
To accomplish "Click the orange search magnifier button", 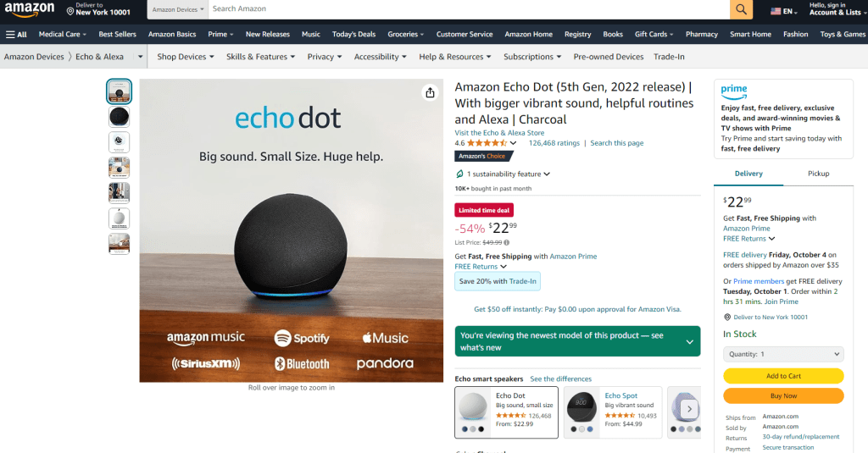I will point(741,9).
